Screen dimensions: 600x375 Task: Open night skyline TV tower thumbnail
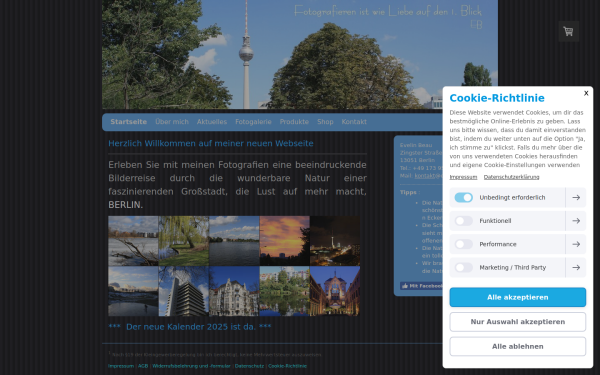tap(335, 241)
